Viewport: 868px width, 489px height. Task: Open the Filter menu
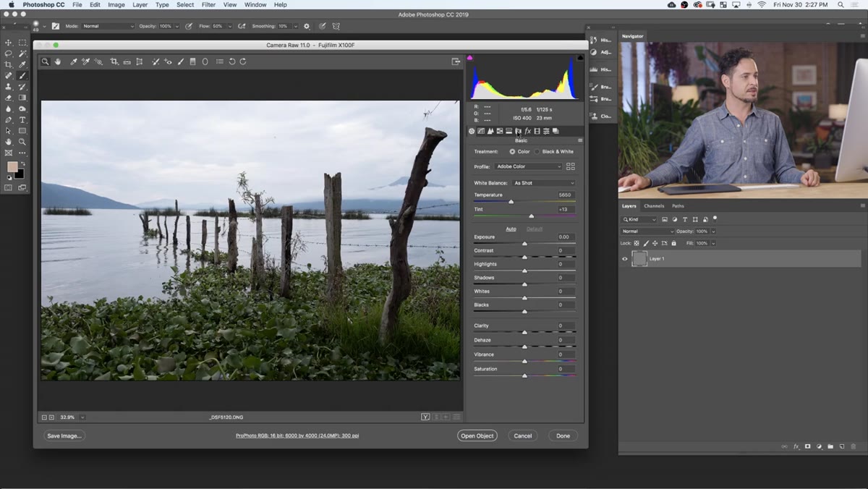pos(208,4)
